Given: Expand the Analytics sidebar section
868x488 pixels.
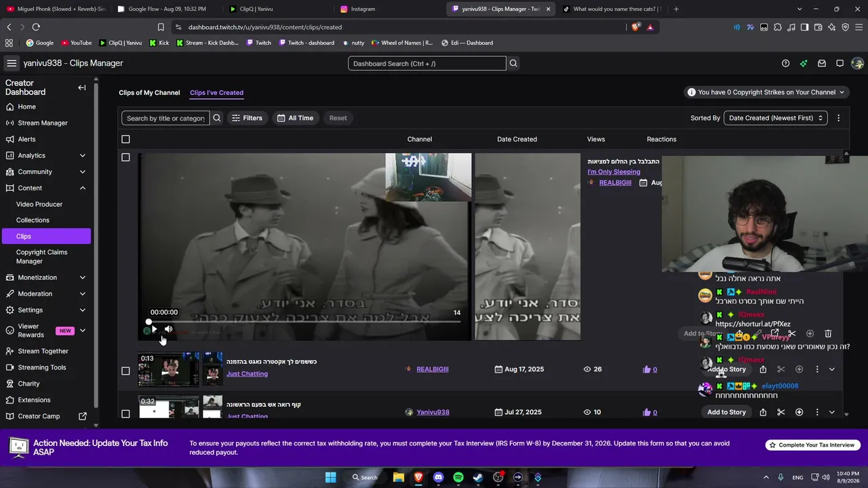Looking at the screenshot, I should pos(83,155).
